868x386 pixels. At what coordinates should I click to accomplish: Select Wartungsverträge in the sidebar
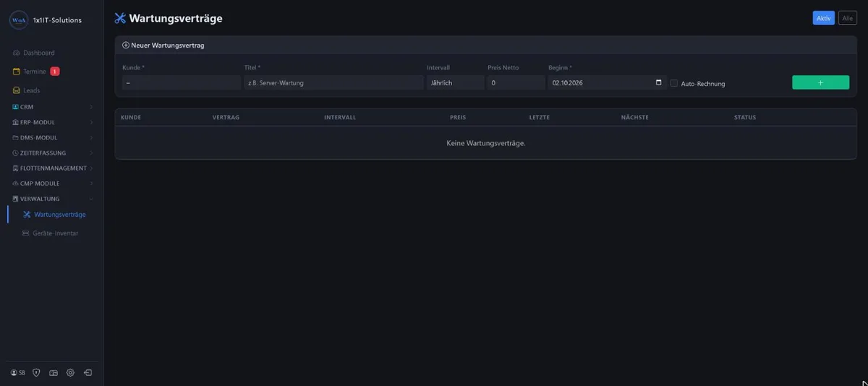tap(54, 215)
